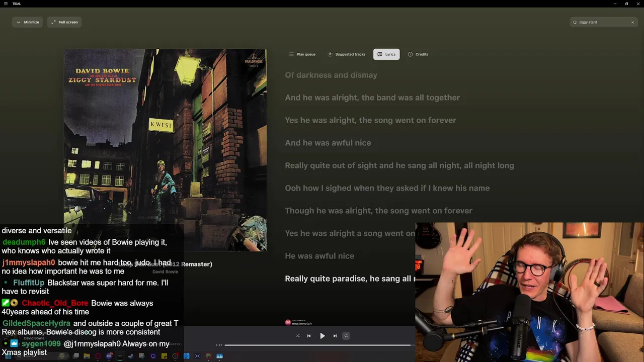
Task: Click chat username 'FluffitUp'
Action: (29, 283)
